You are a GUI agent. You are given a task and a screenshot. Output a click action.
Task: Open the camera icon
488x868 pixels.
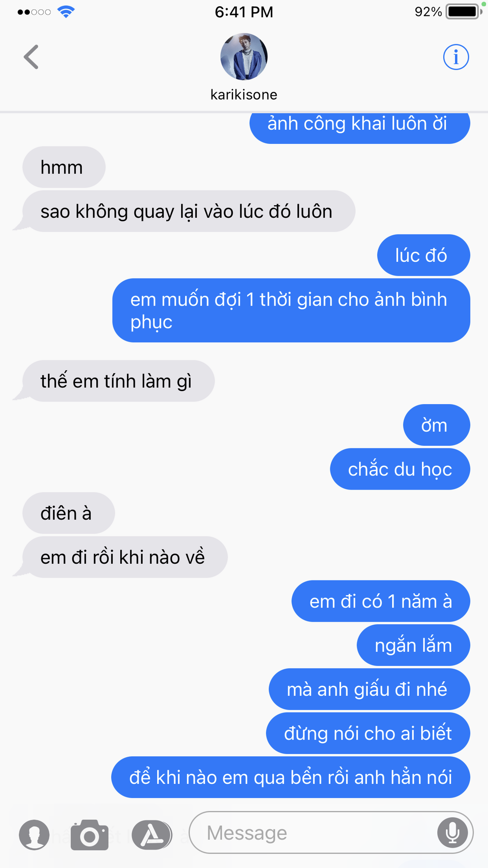(89, 835)
